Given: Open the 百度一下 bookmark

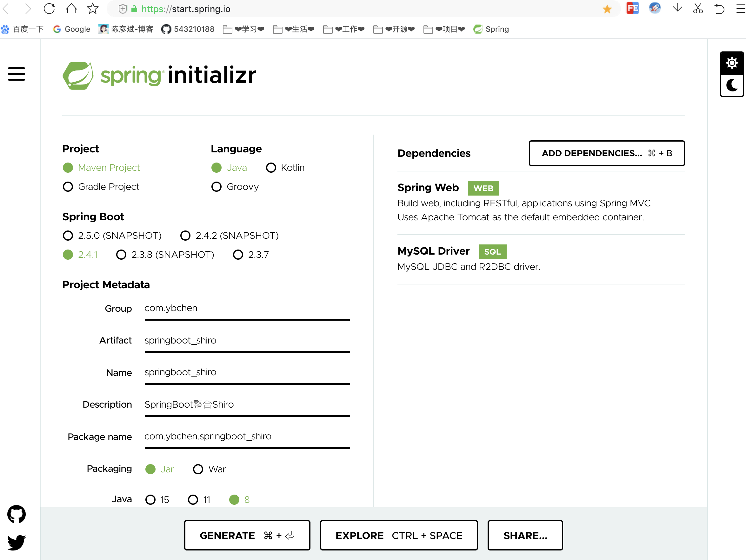Looking at the screenshot, I should [x=23, y=29].
